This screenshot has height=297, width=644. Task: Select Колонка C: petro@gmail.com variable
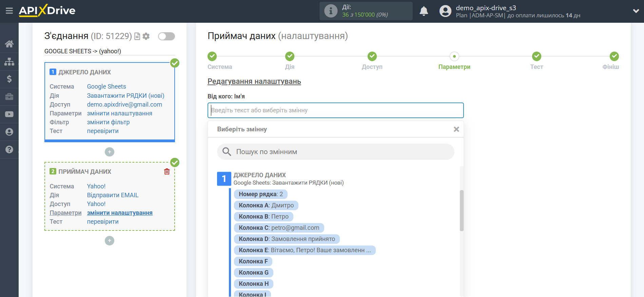[279, 228]
